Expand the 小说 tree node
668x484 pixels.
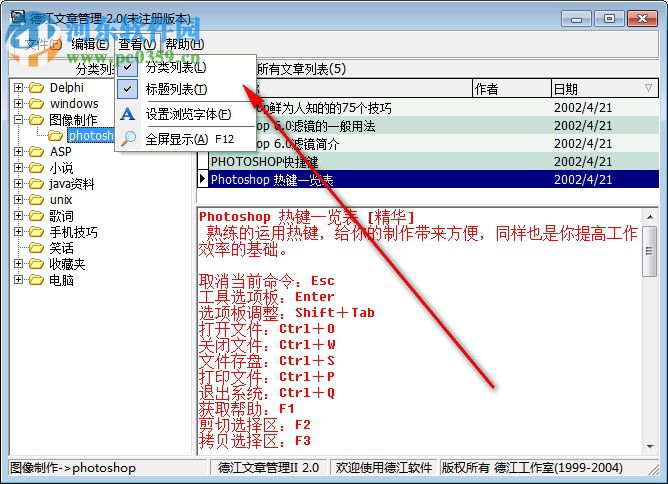point(18,168)
